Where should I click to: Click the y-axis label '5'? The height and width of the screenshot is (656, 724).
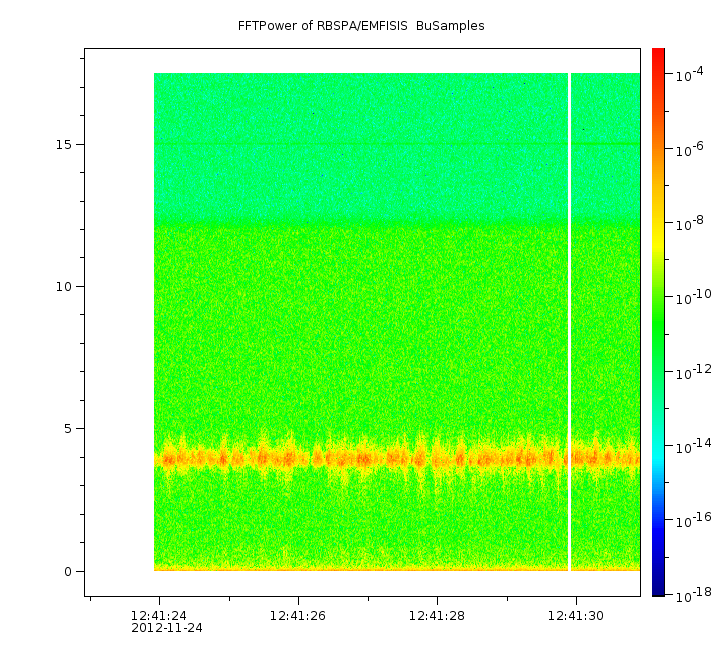point(68,429)
